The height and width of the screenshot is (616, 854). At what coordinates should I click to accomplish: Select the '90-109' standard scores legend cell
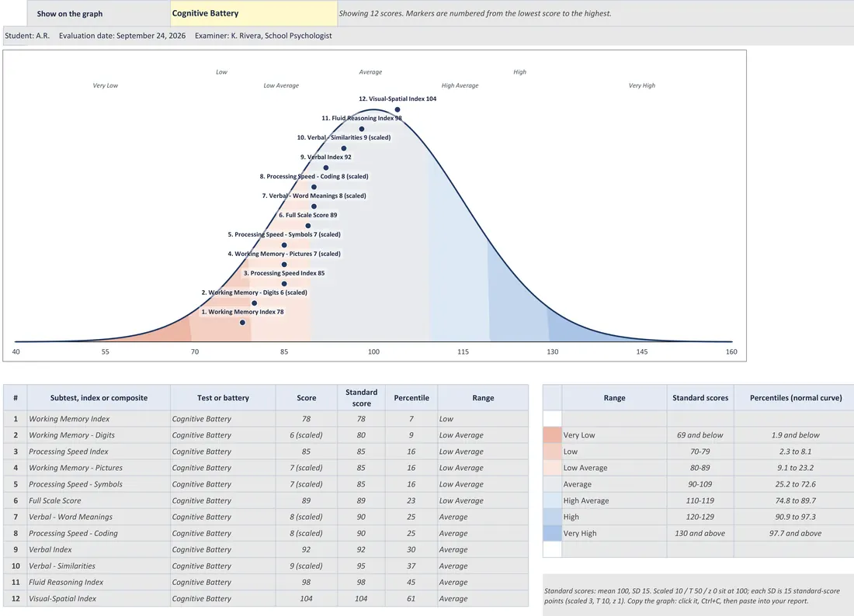point(700,484)
